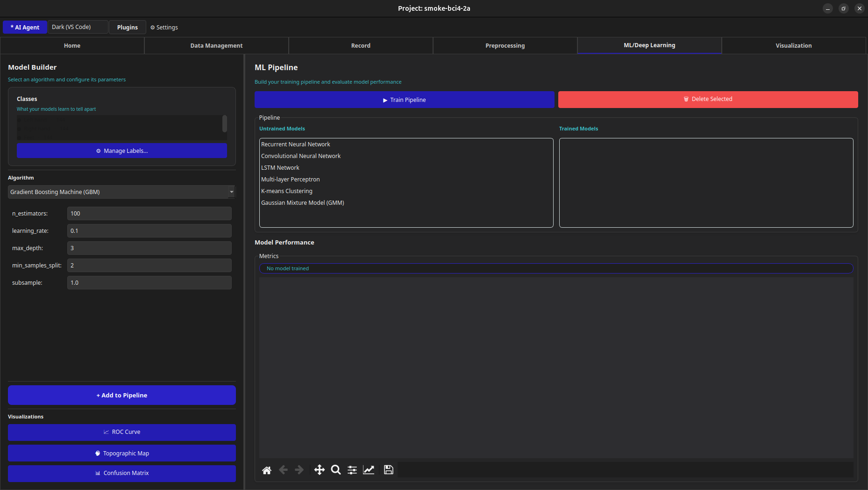Click the n_estimators input field
Image resolution: width=868 pixels, height=490 pixels.
tap(149, 214)
